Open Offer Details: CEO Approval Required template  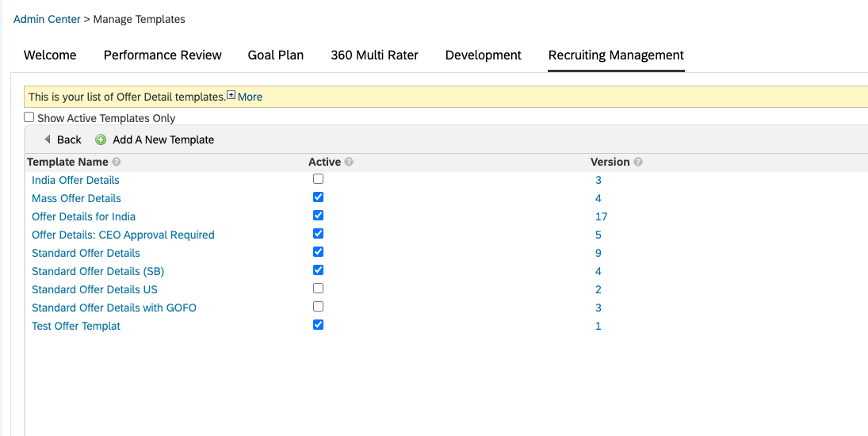point(123,235)
